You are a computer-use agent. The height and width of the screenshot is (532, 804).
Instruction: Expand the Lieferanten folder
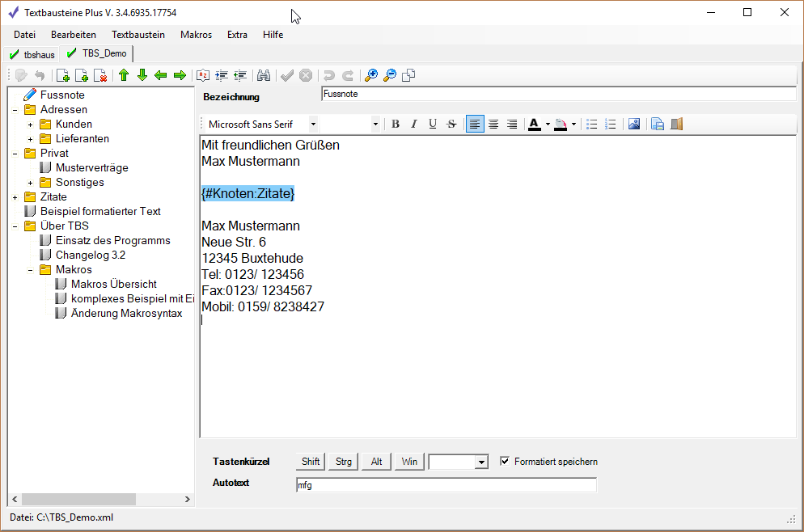coord(30,139)
